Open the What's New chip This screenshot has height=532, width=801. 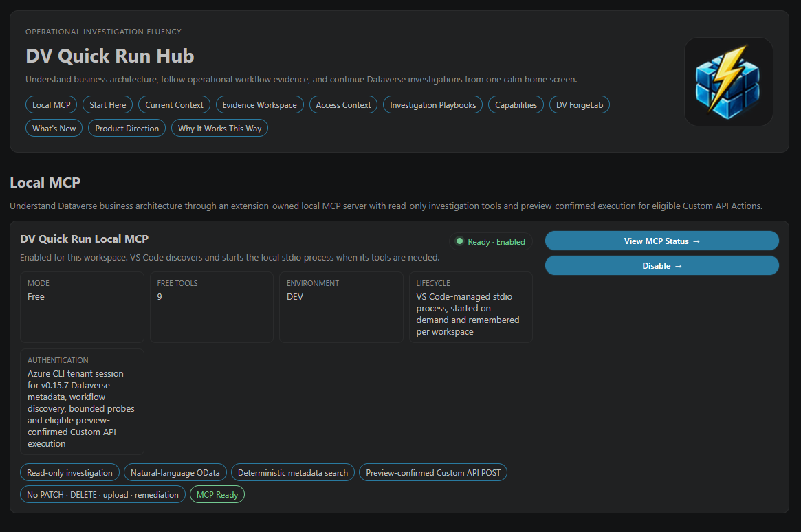coord(54,128)
